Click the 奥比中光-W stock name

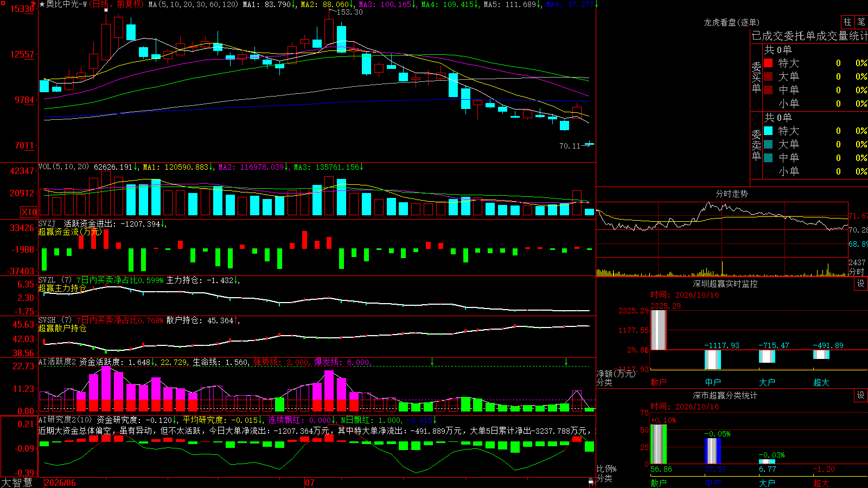(67, 4)
